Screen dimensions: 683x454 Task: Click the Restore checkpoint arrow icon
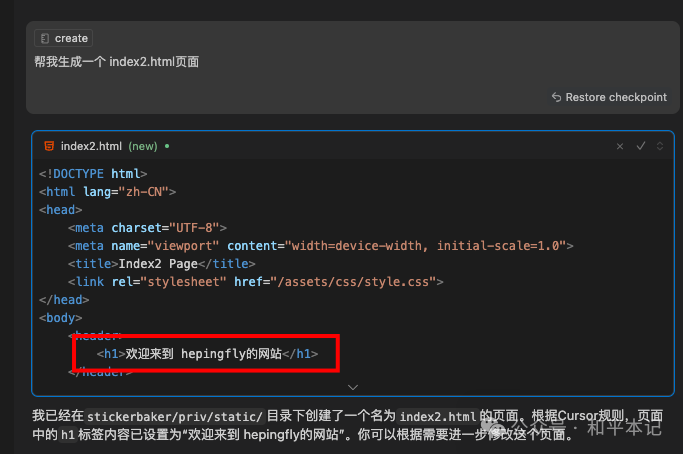click(x=556, y=97)
